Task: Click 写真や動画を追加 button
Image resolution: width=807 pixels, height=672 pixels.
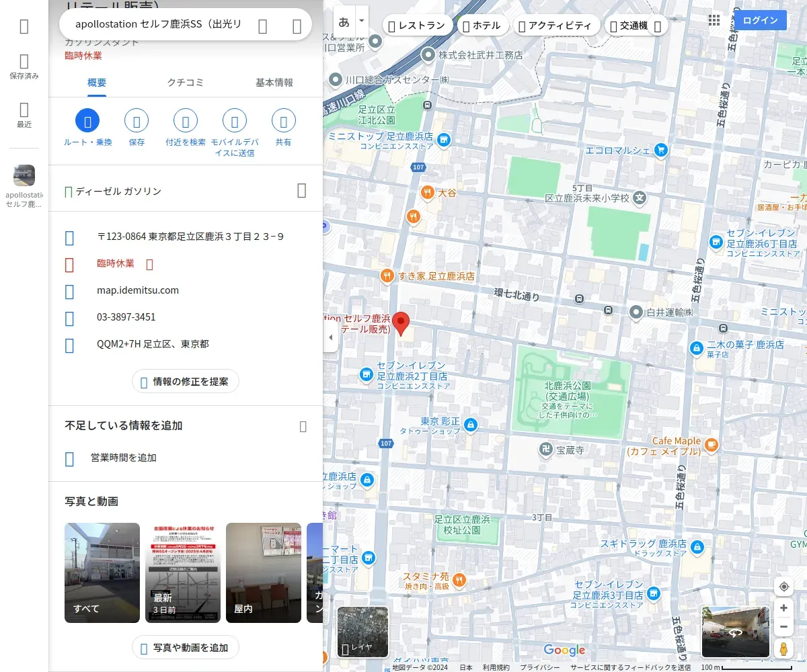Action: coord(186,648)
